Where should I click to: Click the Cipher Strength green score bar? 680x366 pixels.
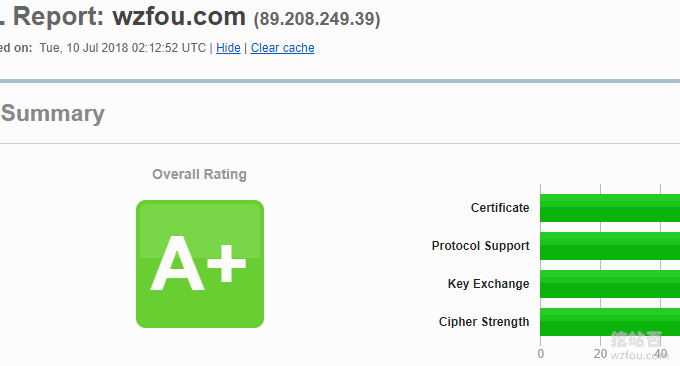coord(610,322)
